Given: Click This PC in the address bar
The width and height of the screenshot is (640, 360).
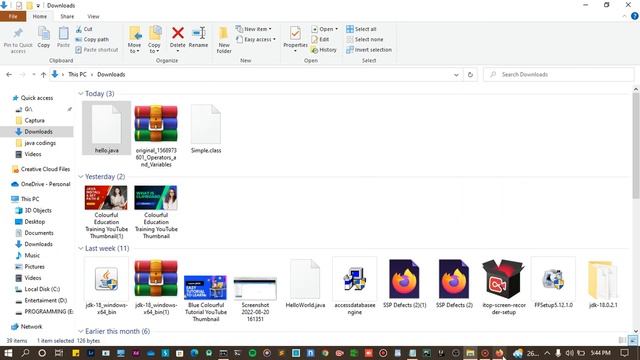Looking at the screenshot, I should (77, 74).
